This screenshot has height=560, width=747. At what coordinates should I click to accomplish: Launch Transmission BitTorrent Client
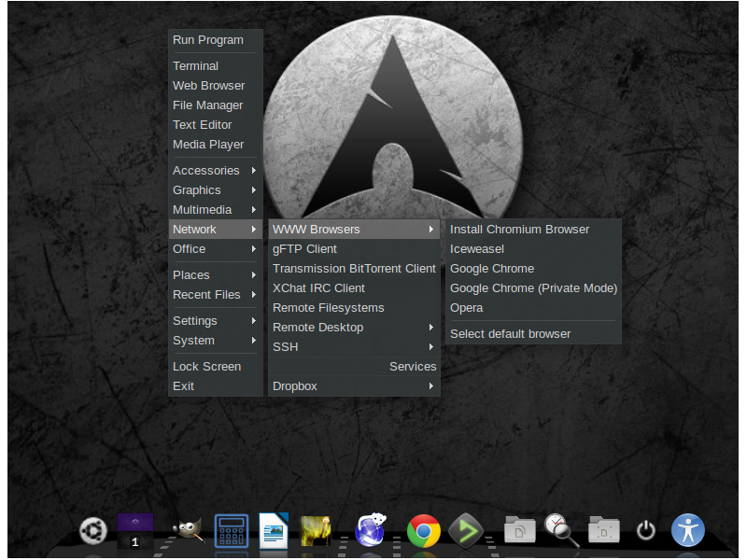pyautogui.click(x=354, y=268)
